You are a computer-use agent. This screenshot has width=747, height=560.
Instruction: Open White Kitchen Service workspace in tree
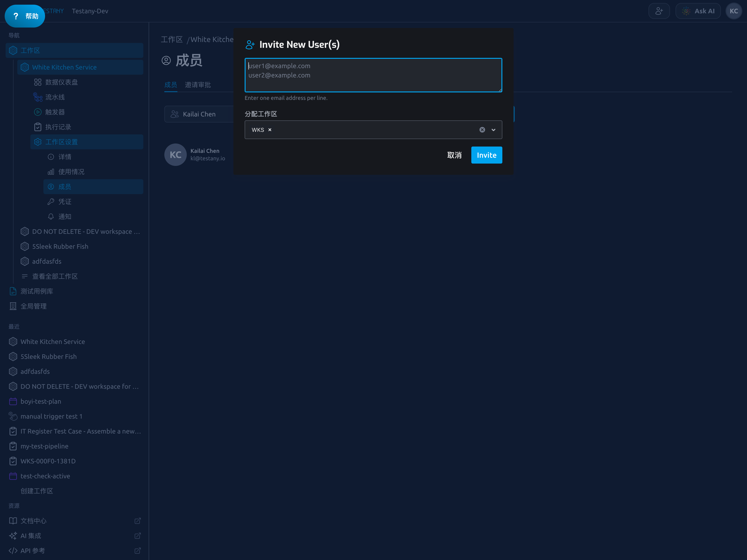[80, 67]
